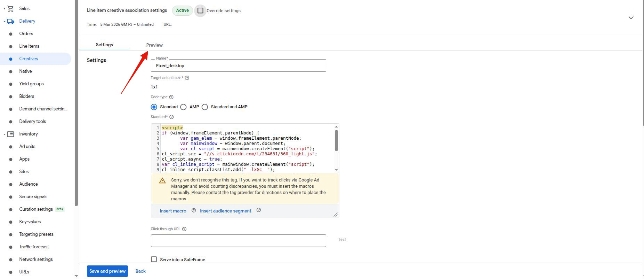Enable the Override settings checkbox
Image resolution: width=644 pixels, height=279 pixels.
click(x=200, y=10)
